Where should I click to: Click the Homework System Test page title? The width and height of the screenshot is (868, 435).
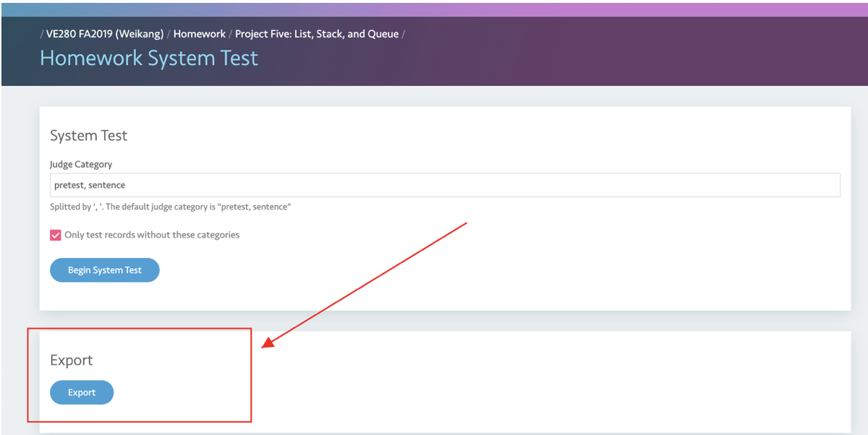(149, 58)
